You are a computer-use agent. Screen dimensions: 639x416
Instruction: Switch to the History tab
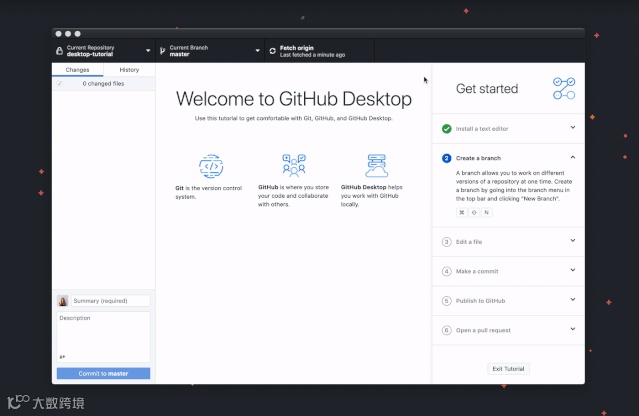[129, 70]
